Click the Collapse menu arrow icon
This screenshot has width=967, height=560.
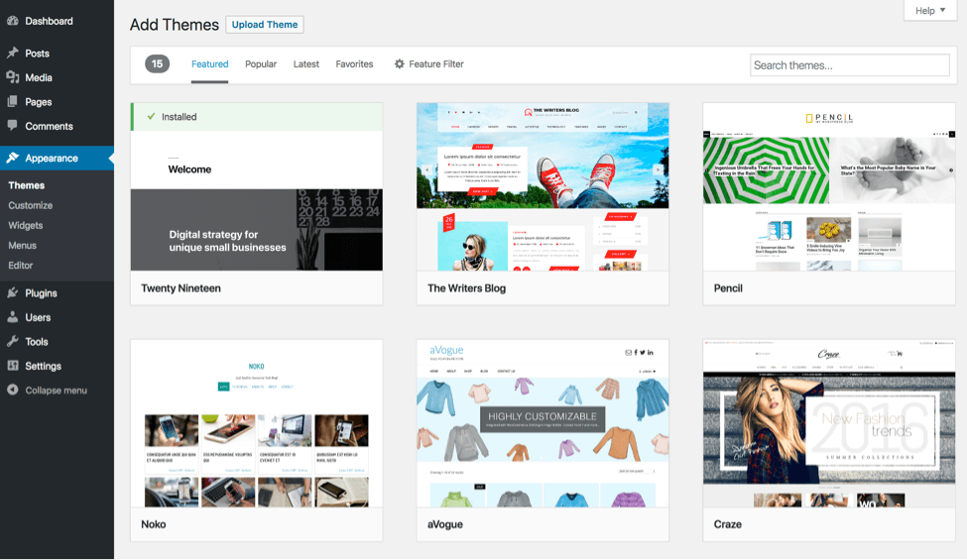tap(12, 390)
